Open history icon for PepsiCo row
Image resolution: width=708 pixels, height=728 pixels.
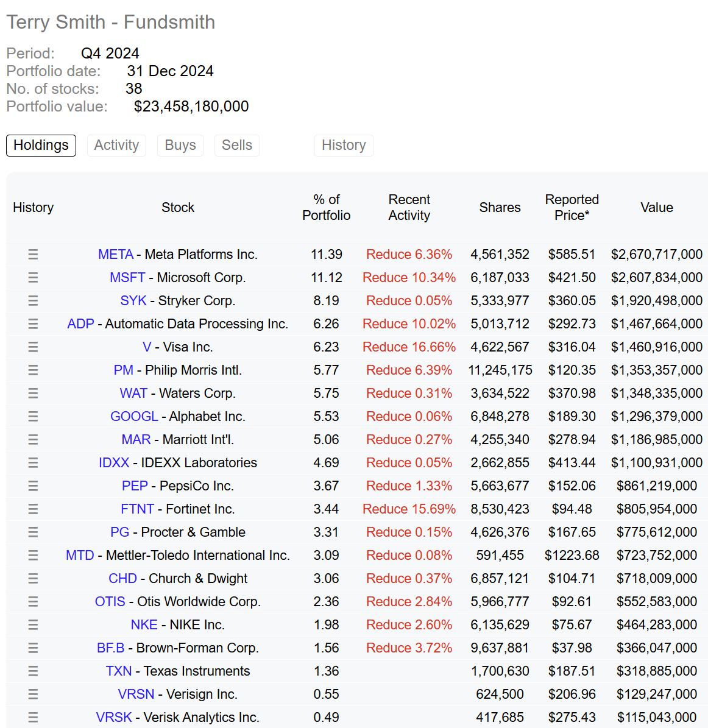click(33, 486)
